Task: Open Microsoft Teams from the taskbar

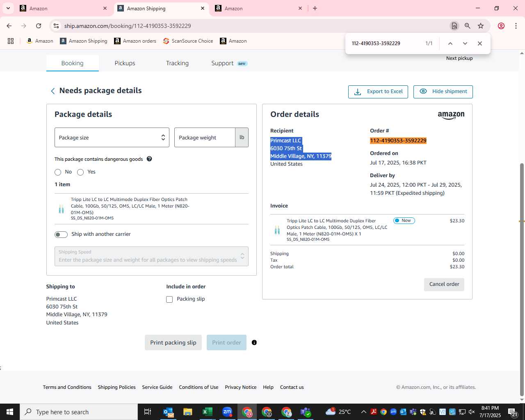Action: [x=306, y=412]
